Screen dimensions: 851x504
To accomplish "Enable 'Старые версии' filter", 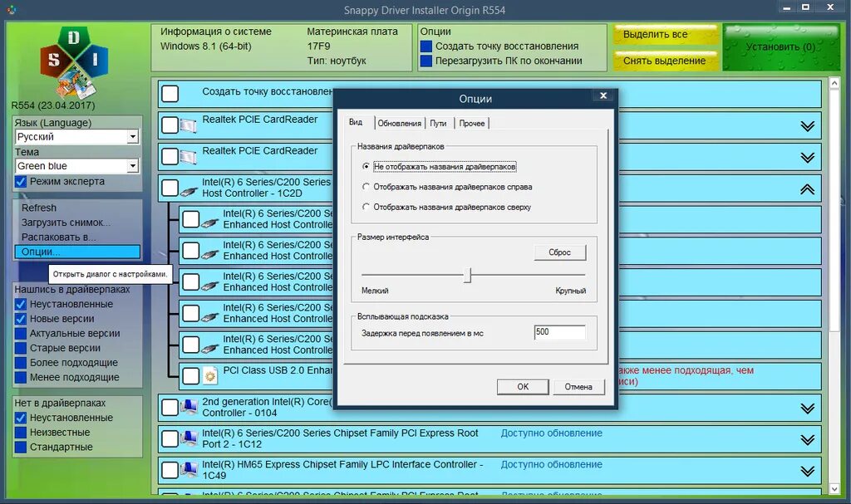I will coord(21,348).
